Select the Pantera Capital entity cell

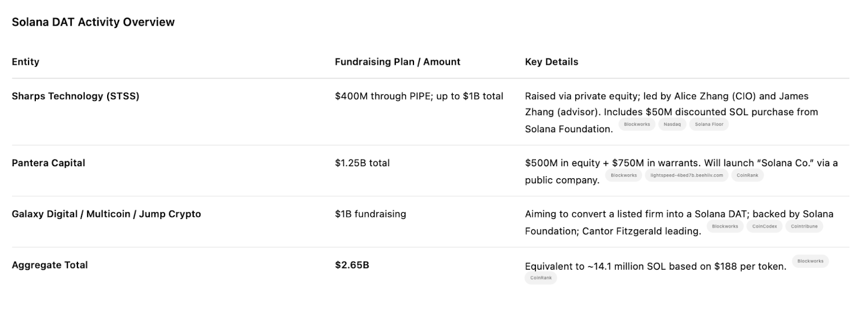point(48,163)
